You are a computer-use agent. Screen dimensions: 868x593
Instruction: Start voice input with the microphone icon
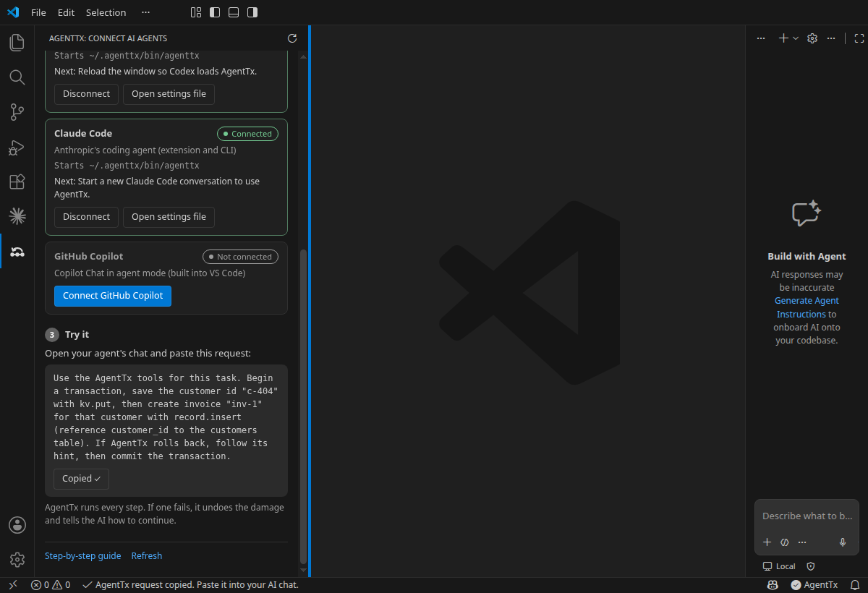[x=843, y=542]
